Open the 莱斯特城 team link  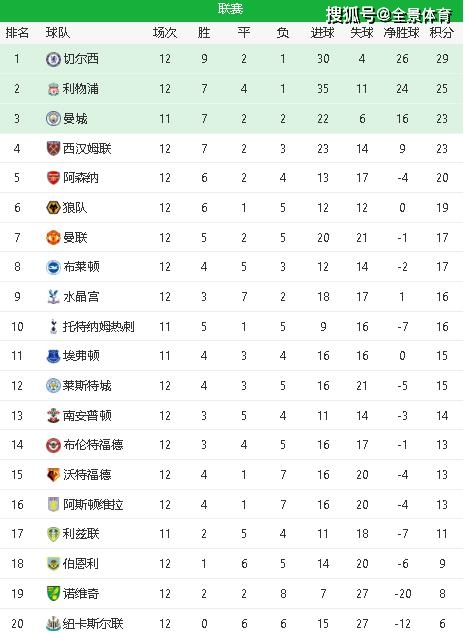click(87, 386)
